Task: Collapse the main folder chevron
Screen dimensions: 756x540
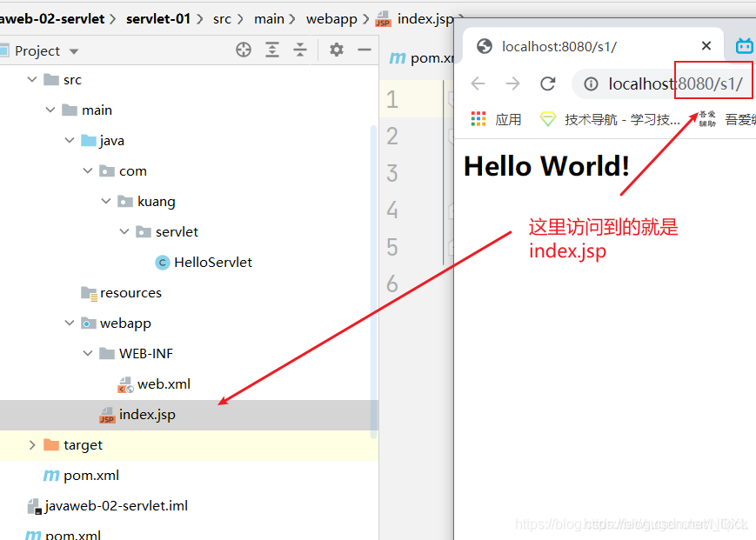Action: pyautogui.click(x=50, y=110)
